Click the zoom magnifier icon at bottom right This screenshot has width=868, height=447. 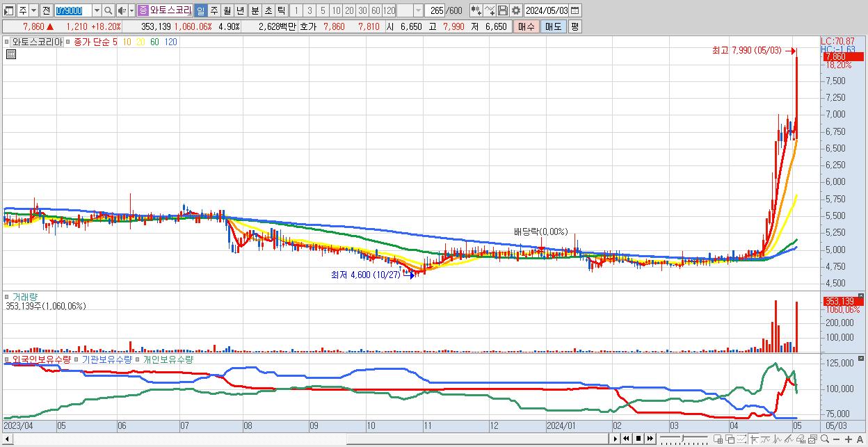click(x=825, y=439)
